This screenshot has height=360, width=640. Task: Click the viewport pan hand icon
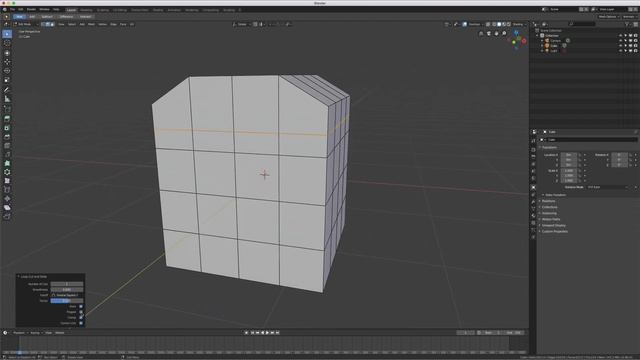click(x=496, y=33)
